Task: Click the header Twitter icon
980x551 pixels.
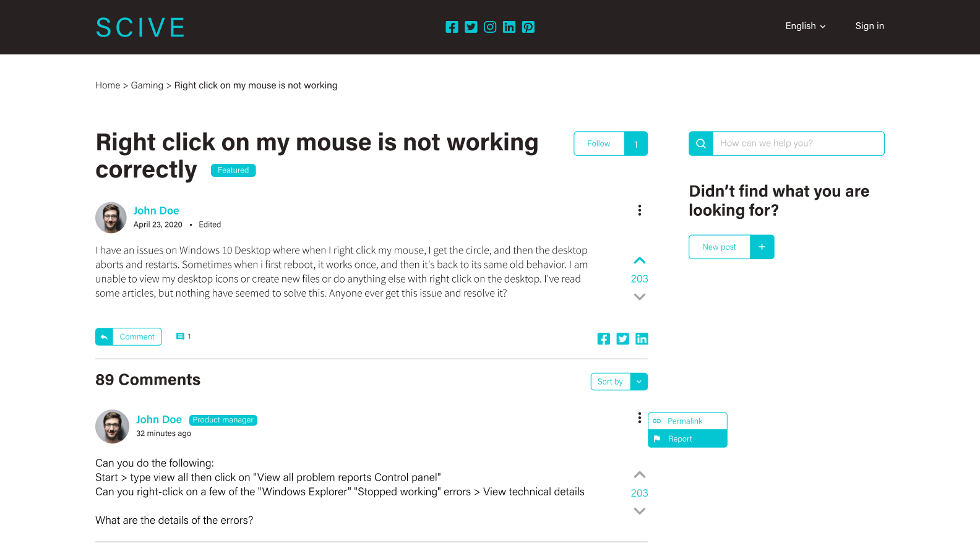Action: pos(471,27)
